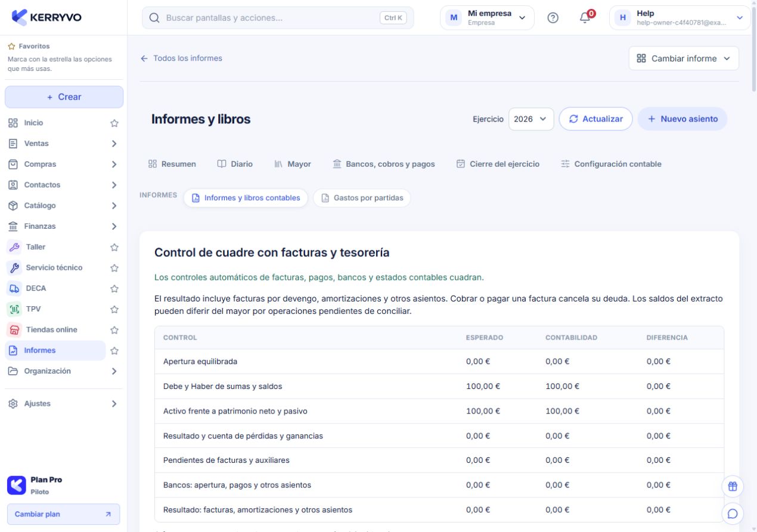Viewport: 757px width, 532px height.
Task: Click the Cambiar plan button
Action: pos(63,514)
